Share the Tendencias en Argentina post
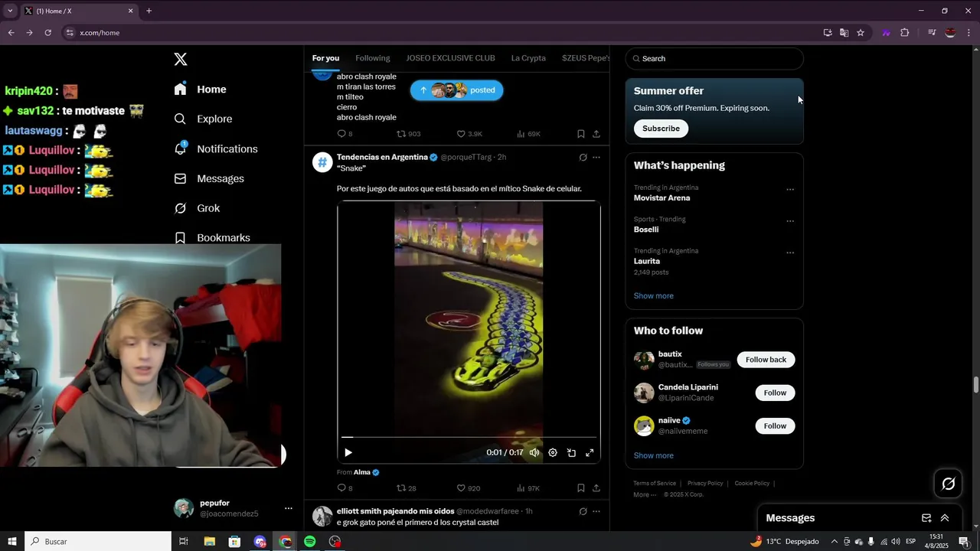This screenshot has width=980, height=551. tap(596, 488)
